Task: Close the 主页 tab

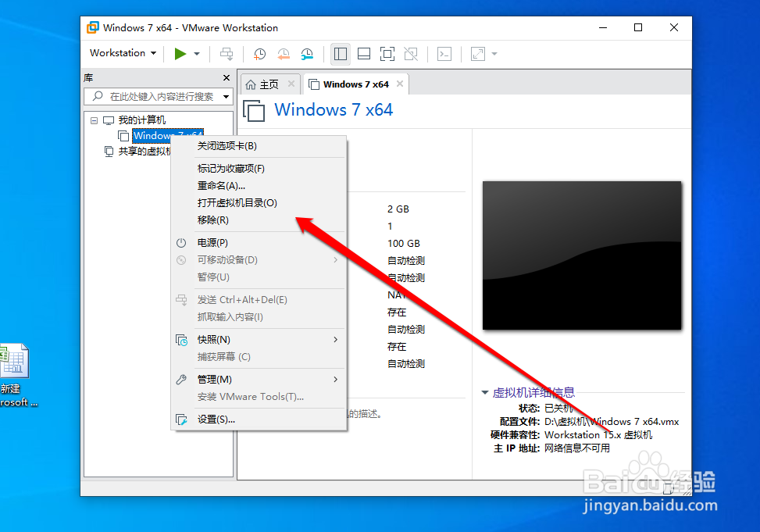Action: tap(291, 84)
